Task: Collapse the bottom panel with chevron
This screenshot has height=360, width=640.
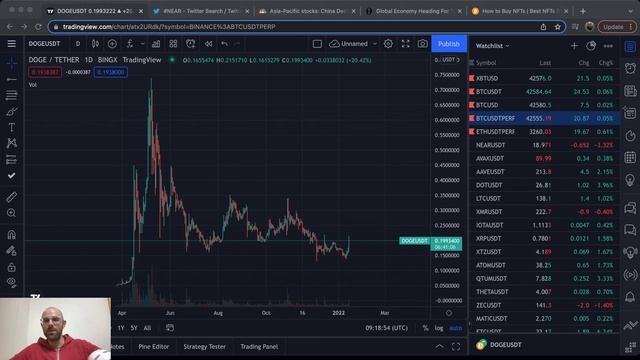Action: [439, 347]
